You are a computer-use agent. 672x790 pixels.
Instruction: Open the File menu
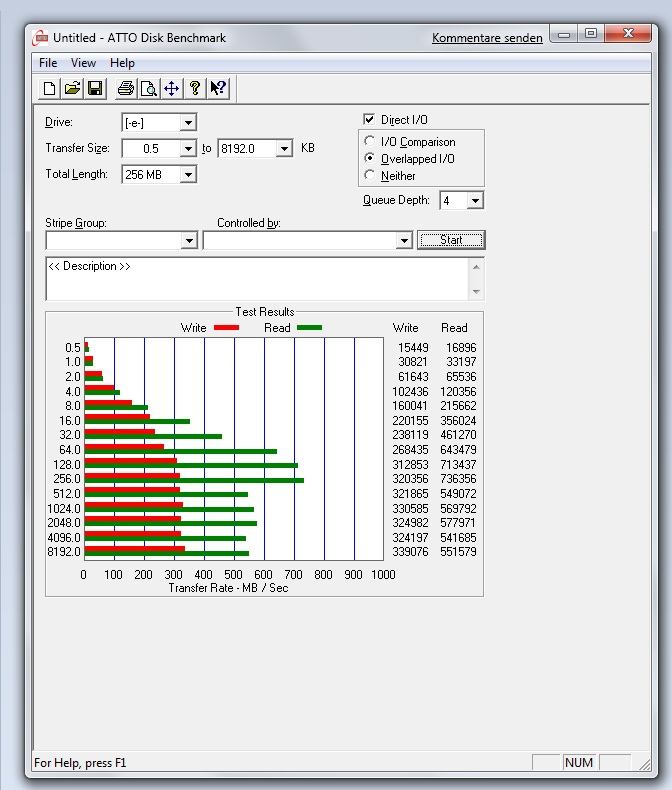[48, 63]
